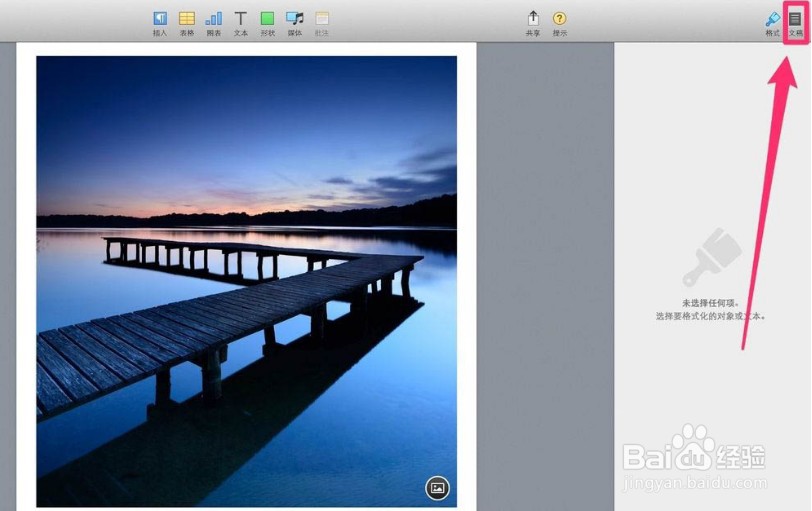
Task: Open the 媒体 (Media) browser icon
Action: tap(295, 24)
